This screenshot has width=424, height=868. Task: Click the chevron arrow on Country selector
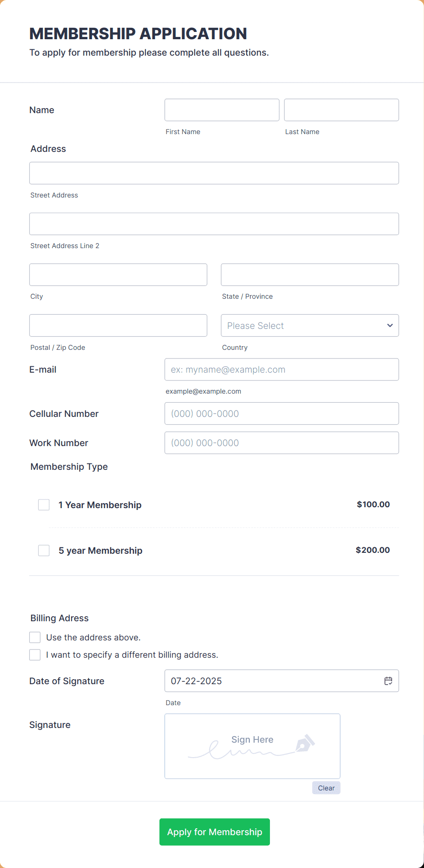pos(390,325)
